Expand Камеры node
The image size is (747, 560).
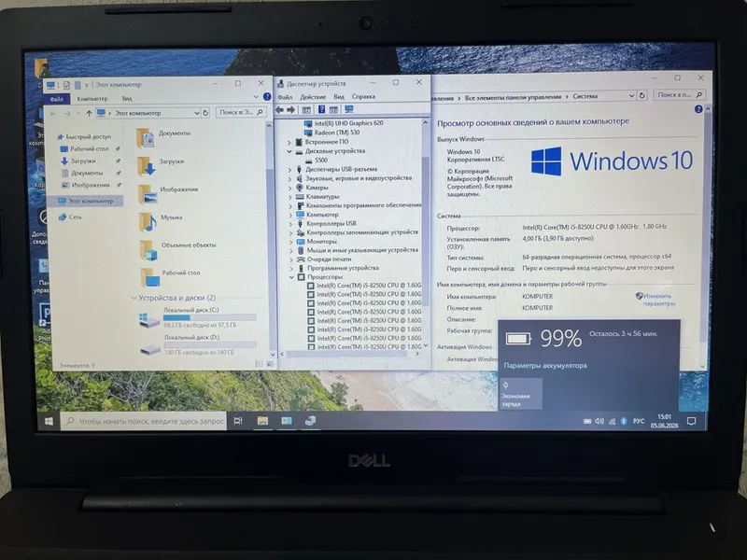tap(290, 188)
